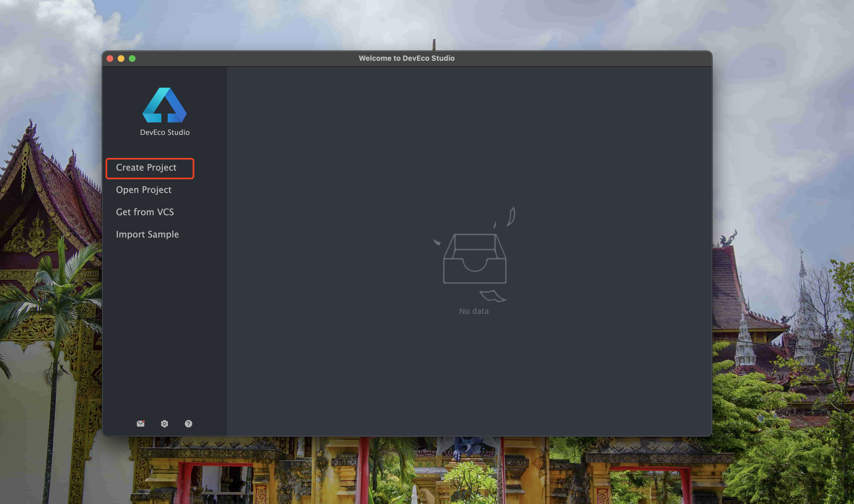Screen dimensions: 854x504
Task: Click the "DevEco Studio" label under the logo
Action: pyautogui.click(x=165, y=132)
